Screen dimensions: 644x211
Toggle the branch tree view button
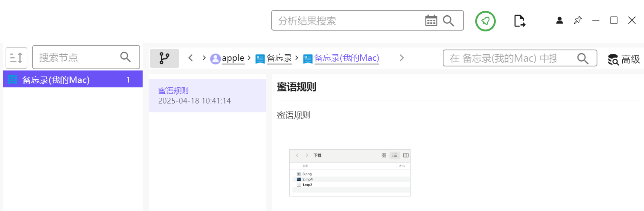click(164, 58)
